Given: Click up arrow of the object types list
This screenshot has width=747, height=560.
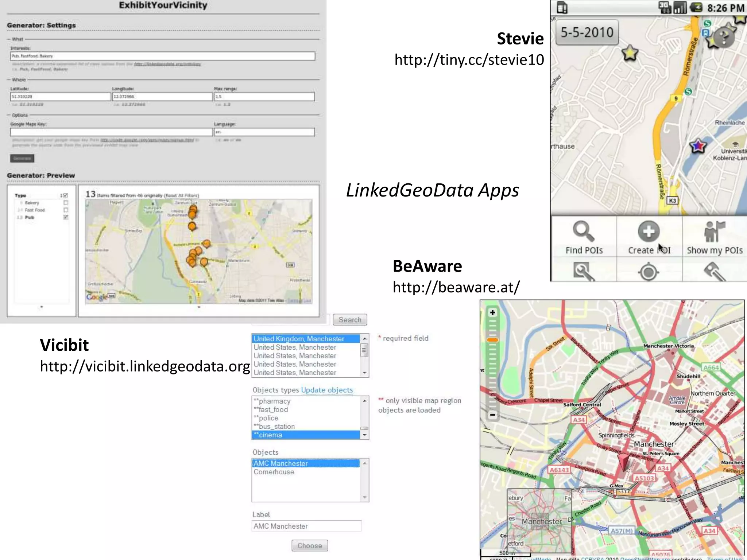Looking at the screenshot, I should [364, 401].
